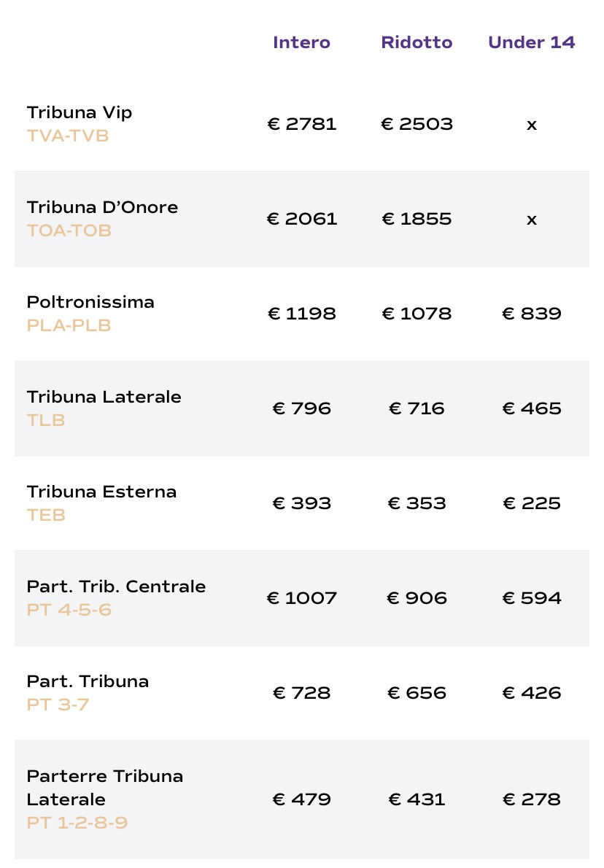Select Tribuna Esterna Ridotto price € 353
The height and width of the screenshot is (868, 604).
[x=417, y=503]
